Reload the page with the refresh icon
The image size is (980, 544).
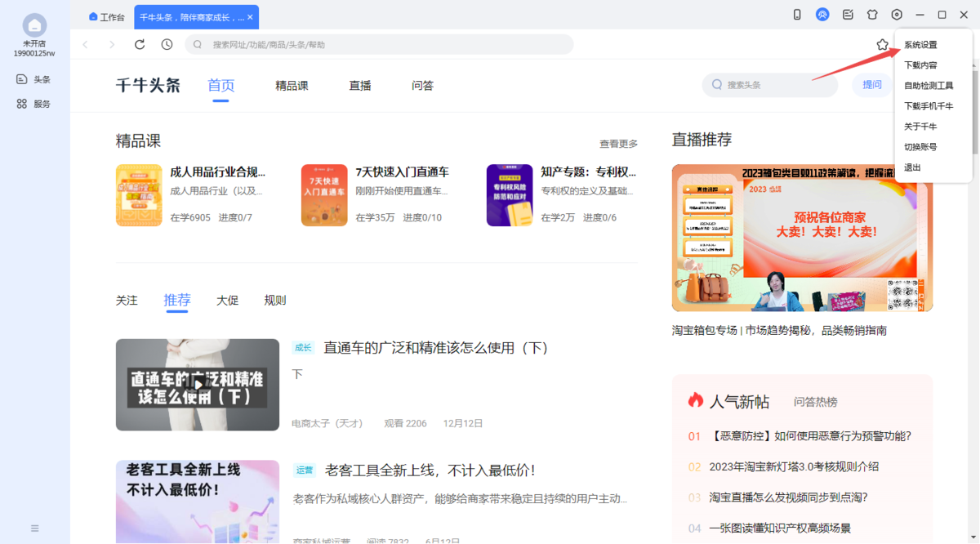click(140, 44)
